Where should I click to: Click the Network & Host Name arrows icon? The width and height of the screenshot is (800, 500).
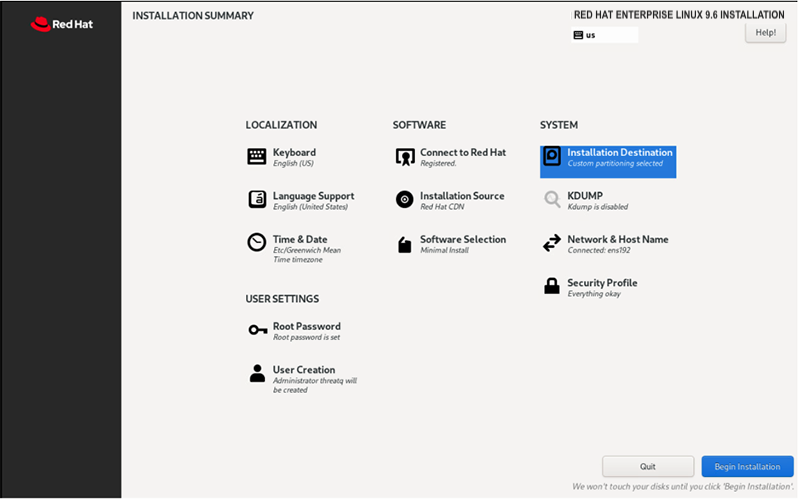[552, 243]
